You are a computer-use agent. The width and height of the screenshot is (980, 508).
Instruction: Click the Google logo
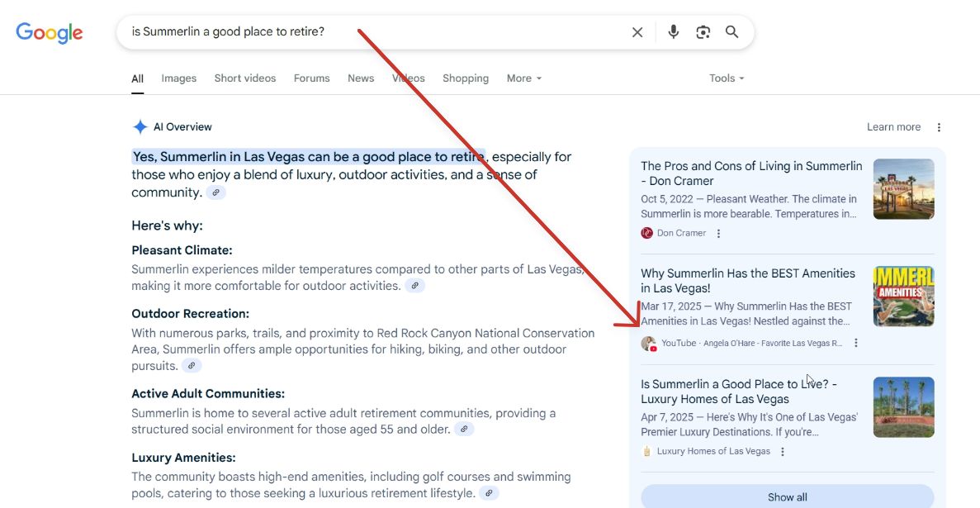tap(50, 32)
